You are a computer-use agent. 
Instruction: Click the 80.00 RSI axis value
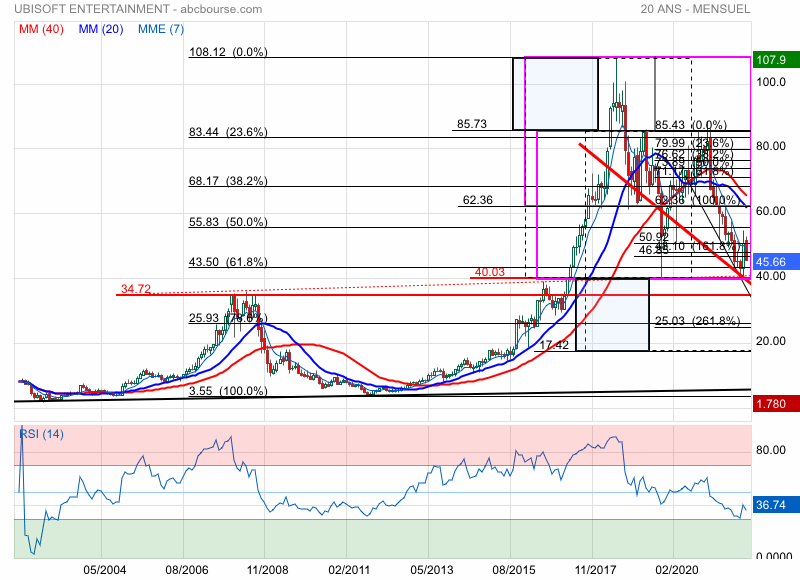pos(771,449)
